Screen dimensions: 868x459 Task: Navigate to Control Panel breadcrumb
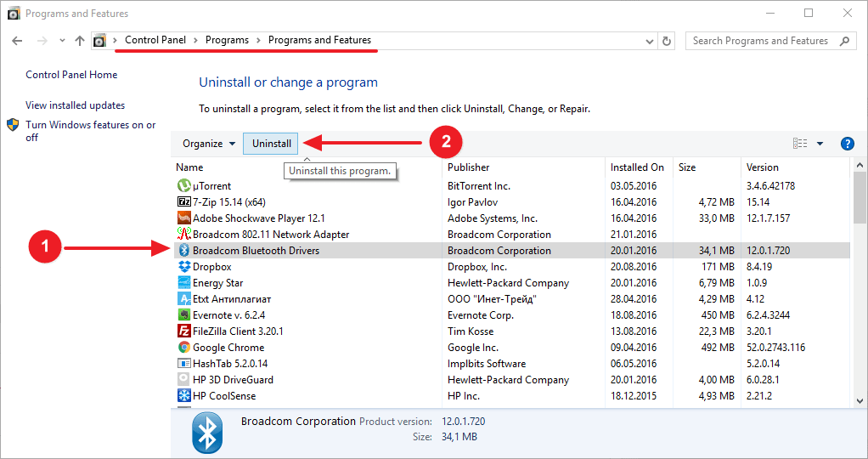155,40
